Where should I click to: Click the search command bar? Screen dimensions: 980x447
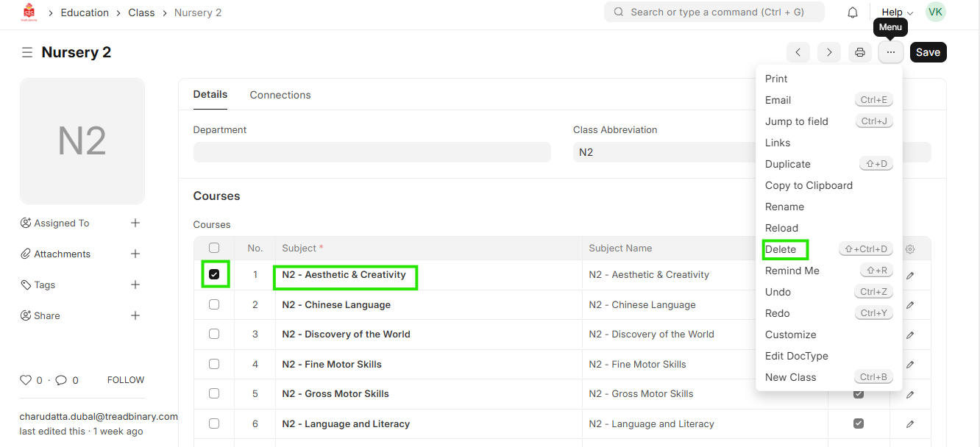click(714, 12)
